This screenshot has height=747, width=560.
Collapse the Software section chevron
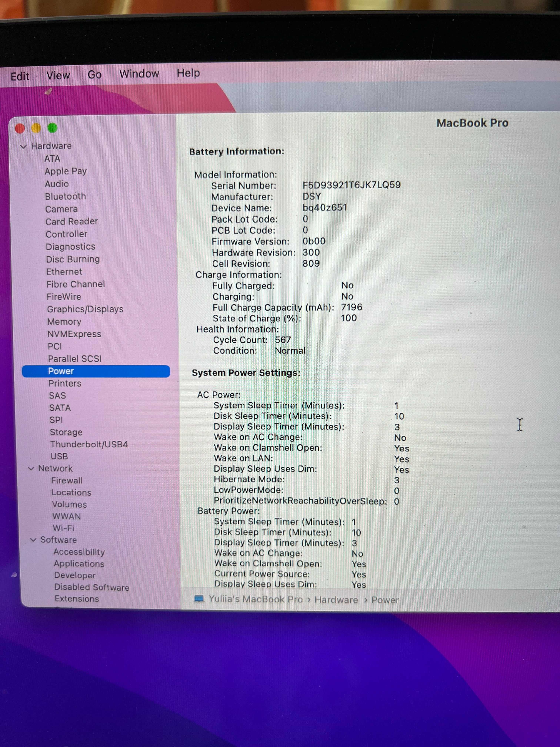pyautogui.click(x=33, y=540)
